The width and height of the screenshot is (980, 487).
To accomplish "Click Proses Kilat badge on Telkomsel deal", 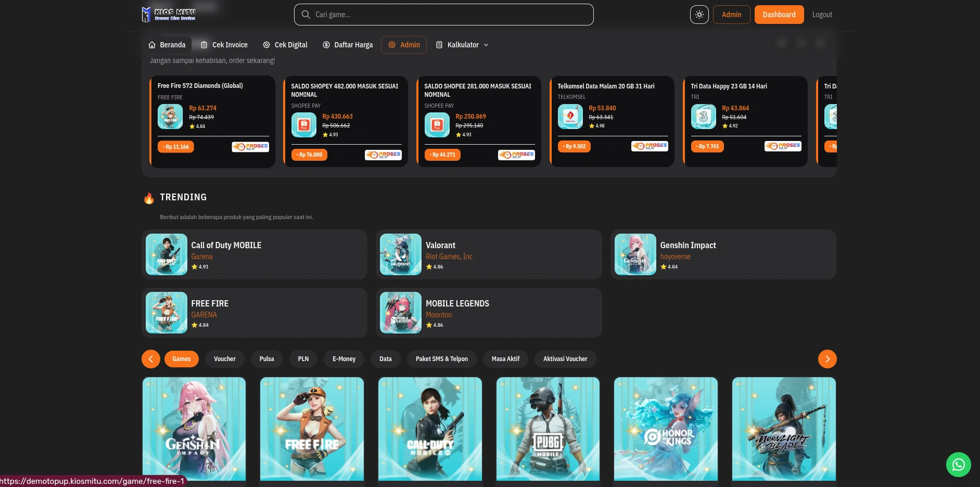I will click(650, 146).
